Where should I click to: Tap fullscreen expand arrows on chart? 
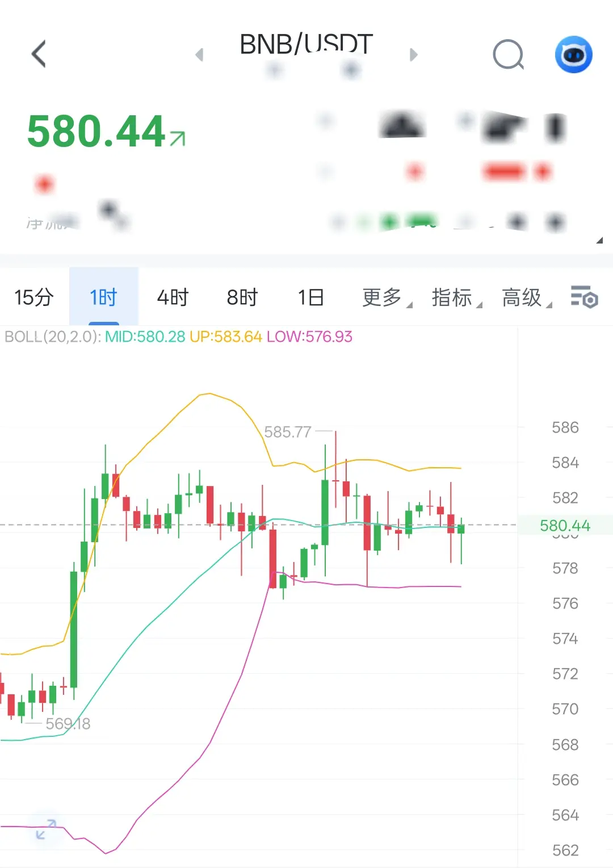(x=46, y=829)
